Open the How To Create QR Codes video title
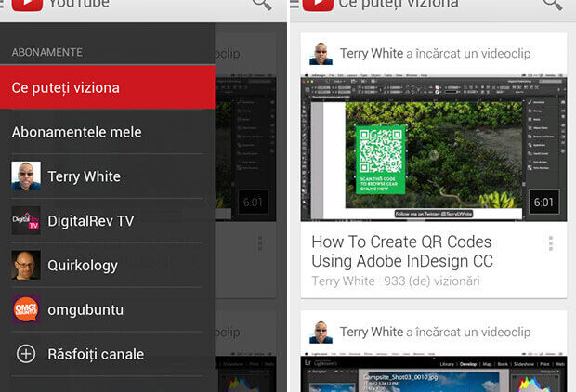 tap(402, 252)
